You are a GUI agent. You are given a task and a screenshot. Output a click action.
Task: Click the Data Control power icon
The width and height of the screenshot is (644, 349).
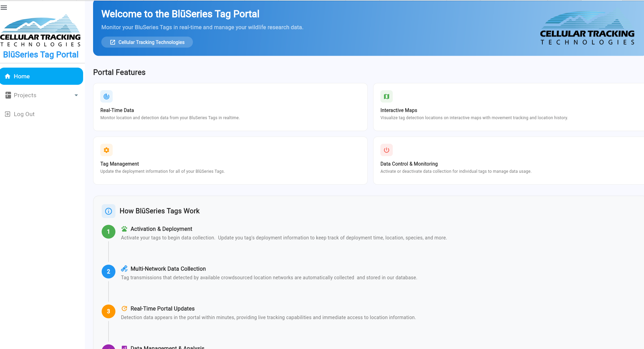386,150
